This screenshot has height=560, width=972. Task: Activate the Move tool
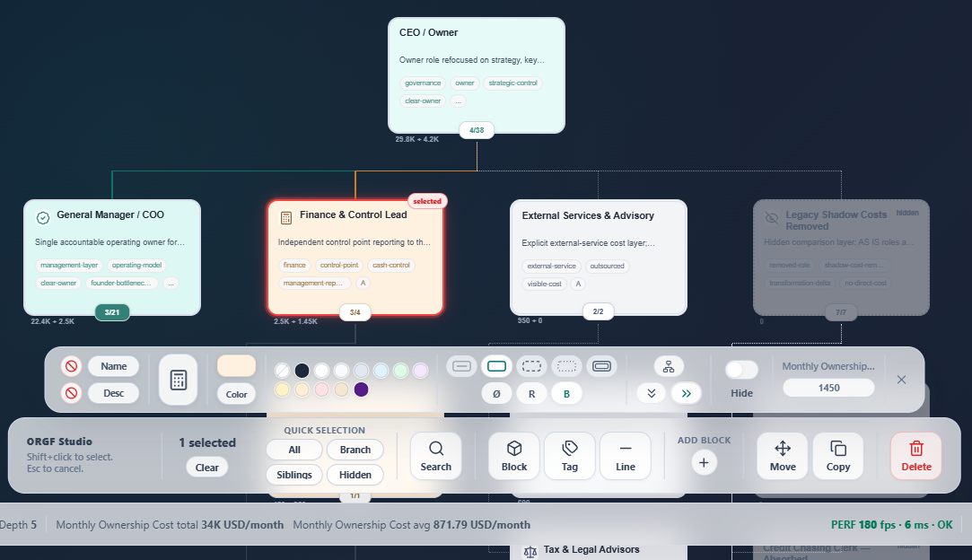point(783,456)
